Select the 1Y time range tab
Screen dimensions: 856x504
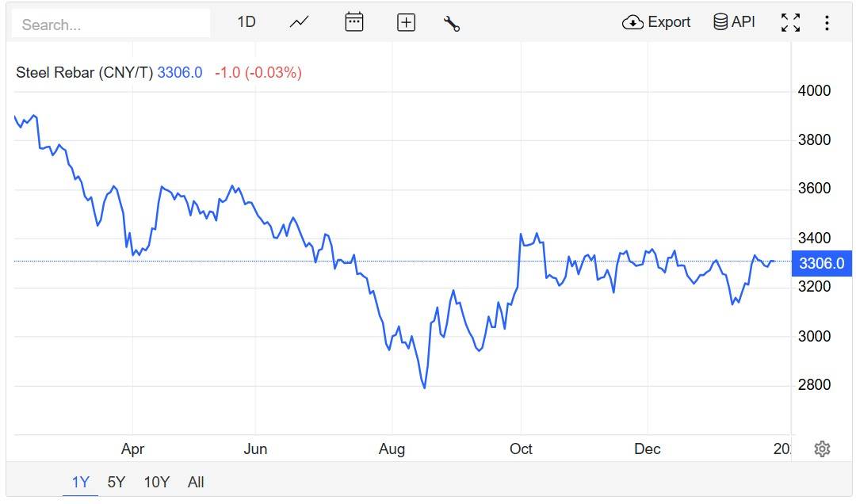tap(81, 482)
